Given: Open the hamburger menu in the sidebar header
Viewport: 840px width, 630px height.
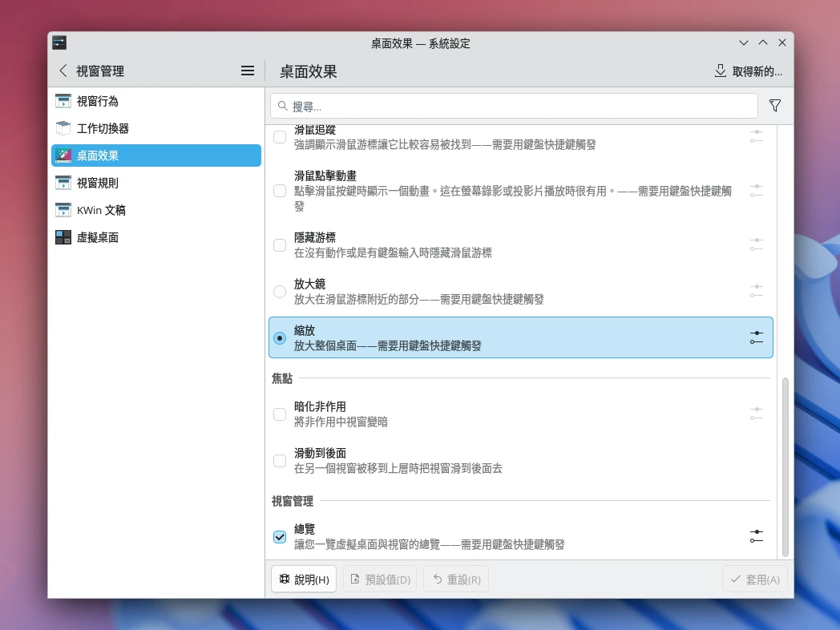Looking at the screenshot, I should pyautogui.click(x=248, y=71).
